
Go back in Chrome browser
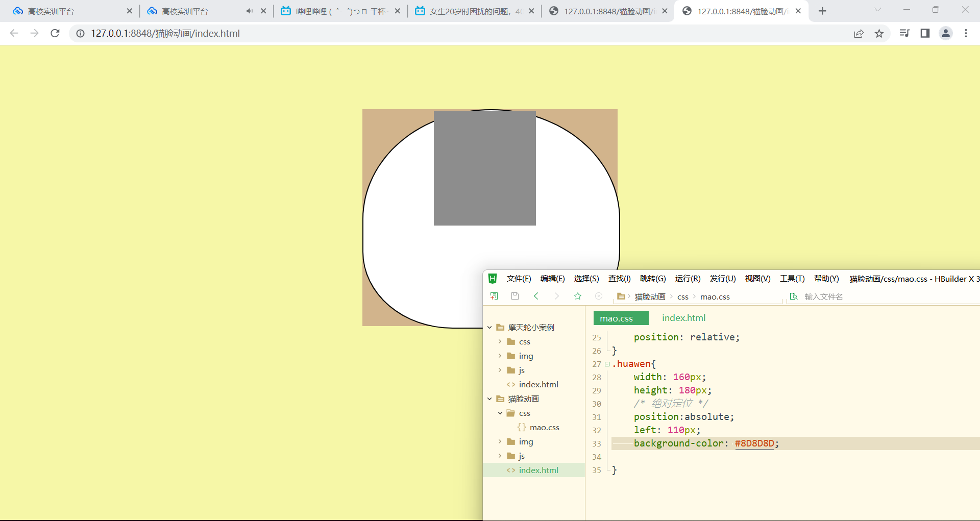coord(14,33)
